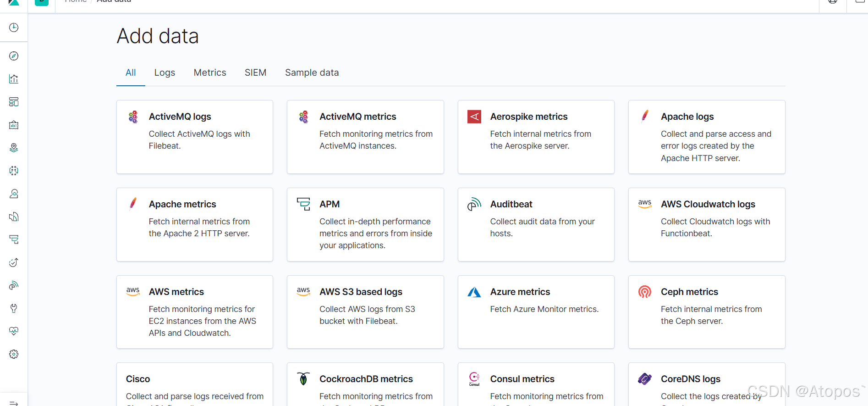868x406 pixels.
Task: Click the red Aerospike metrics icon
Action: 474,117
